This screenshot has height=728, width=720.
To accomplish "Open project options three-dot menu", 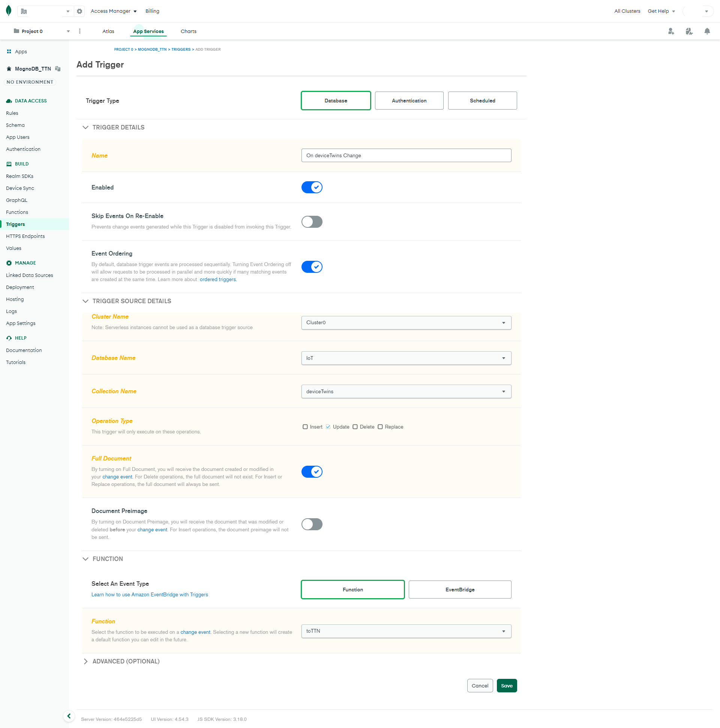I will click(80, 31).
